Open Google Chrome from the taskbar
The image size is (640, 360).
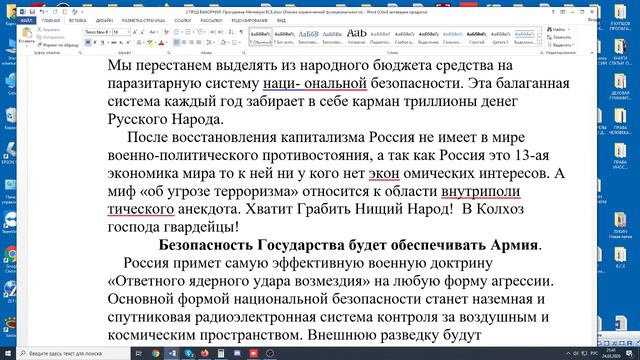coord(156,353)
